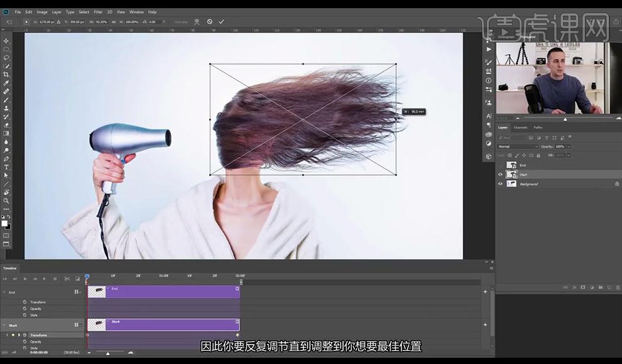Click the scissors split-at-playhead icon
This screenshot has width=622, height=364.
pos(67,279)
